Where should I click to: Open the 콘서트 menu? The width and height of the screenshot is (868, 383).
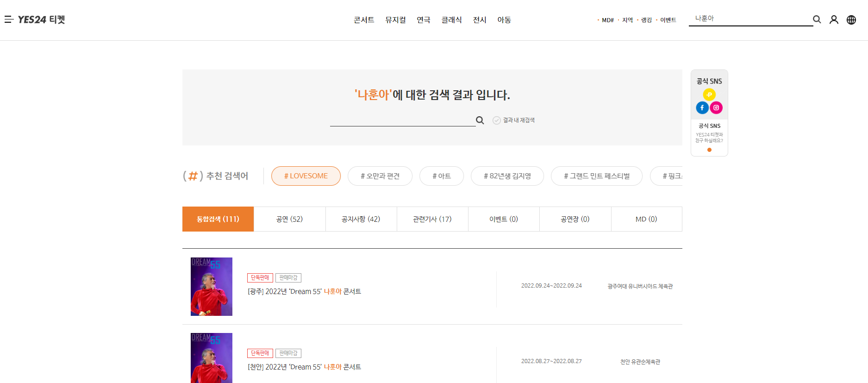pyautogui.click(x=364, y=20)
